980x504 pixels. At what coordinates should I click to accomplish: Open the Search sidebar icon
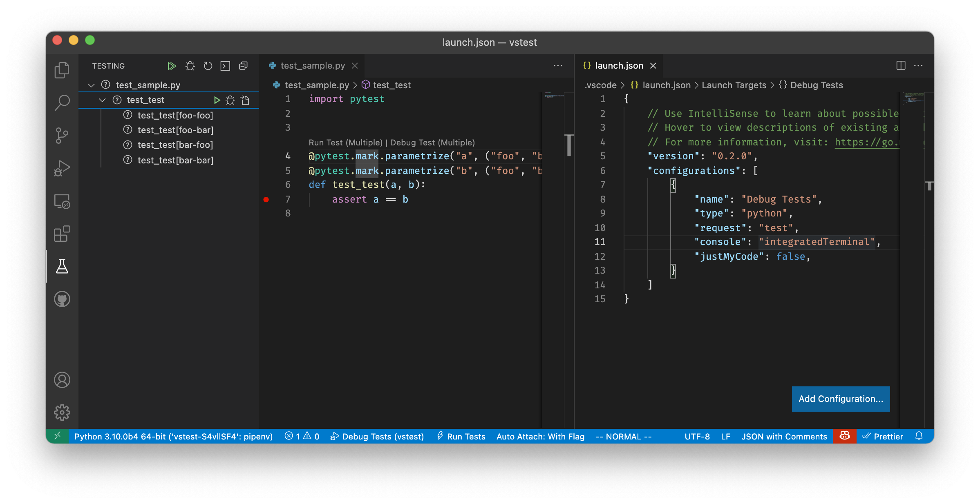pos(62,103)
